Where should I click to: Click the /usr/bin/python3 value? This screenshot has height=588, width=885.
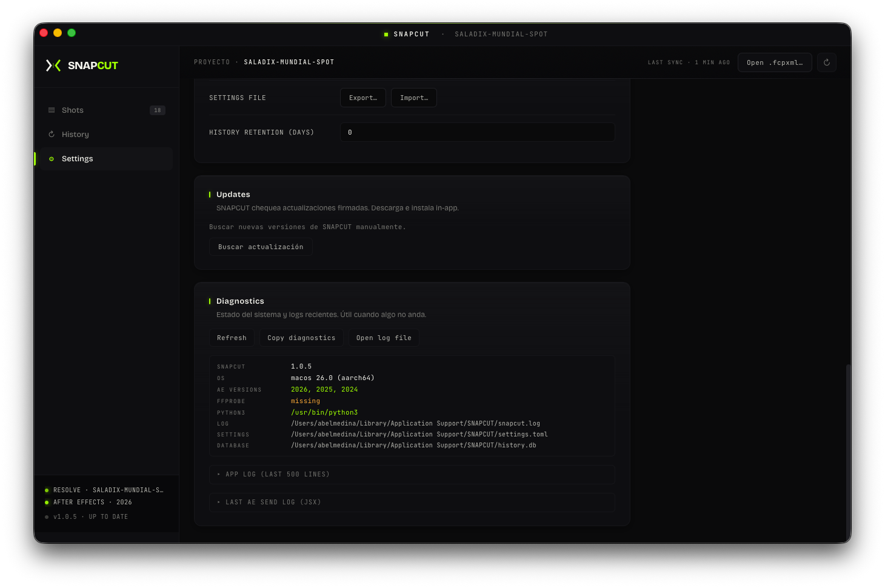324,413
